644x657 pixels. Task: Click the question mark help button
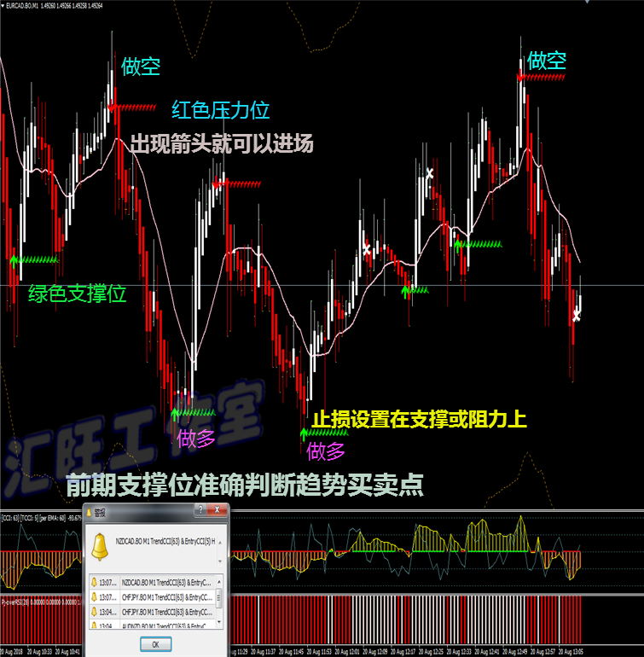[x=200, y=511]
